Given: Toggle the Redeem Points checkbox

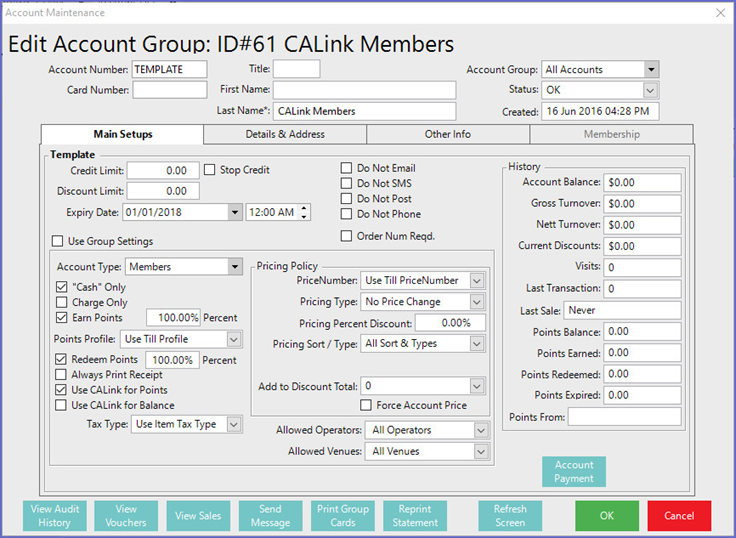Looking at the screenshot, I should click(x=61, y=360).
